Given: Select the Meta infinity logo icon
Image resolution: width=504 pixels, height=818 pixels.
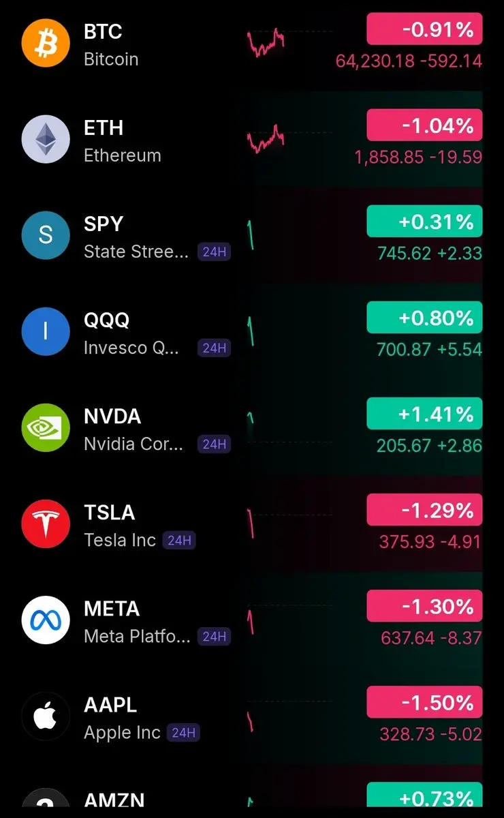Looking at the screenshot, I should pos(46,620).
